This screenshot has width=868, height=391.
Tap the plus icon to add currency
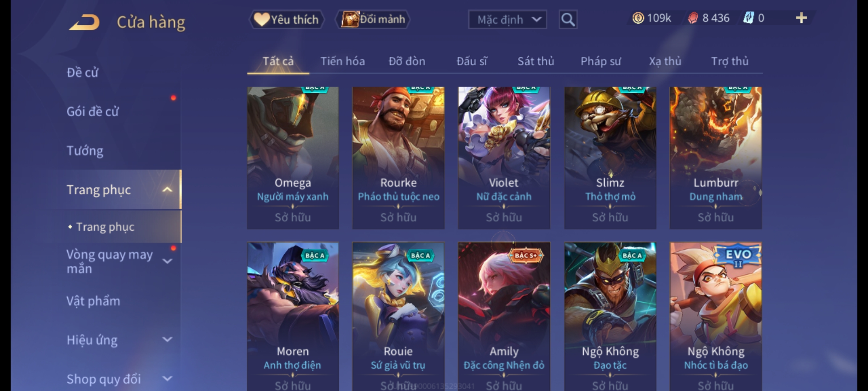801,18
